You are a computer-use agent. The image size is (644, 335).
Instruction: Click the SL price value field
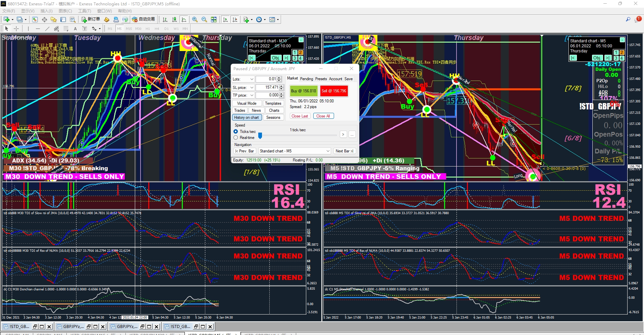pyautogui.click(x=267, y=87)
